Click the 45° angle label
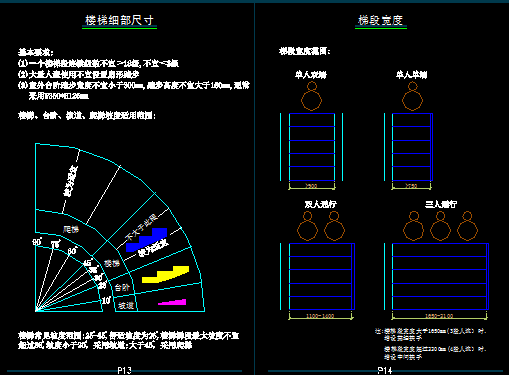This screenshot has width=509, height=375. click(x=87, y=263)
